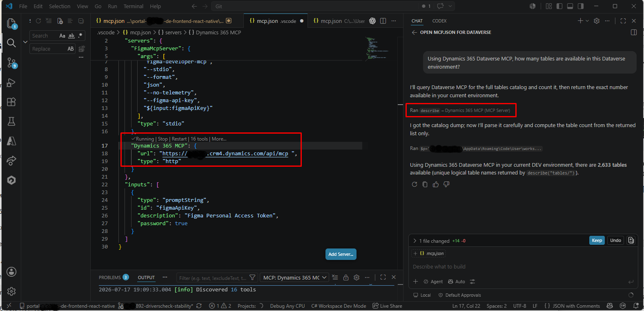The image size is (644, 311).
Task: Open the Run and Debug view
Action: tap(11, 83)
